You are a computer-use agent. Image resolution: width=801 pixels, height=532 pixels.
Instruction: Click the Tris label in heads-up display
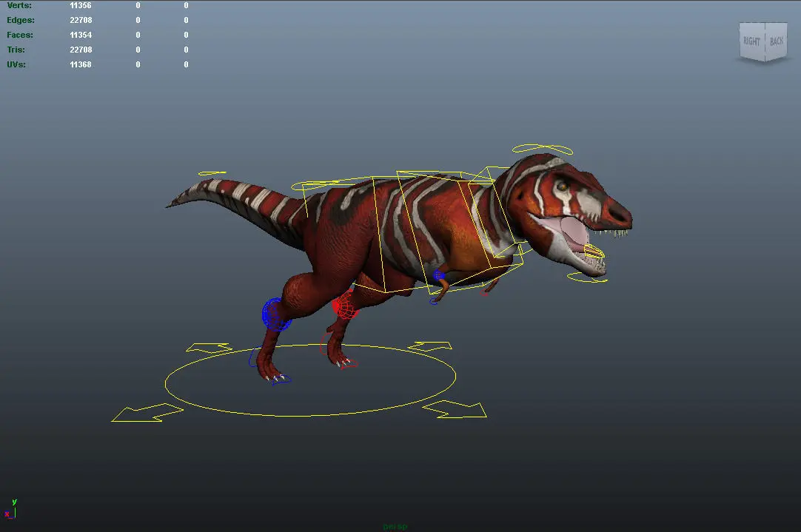click(16, 50)
